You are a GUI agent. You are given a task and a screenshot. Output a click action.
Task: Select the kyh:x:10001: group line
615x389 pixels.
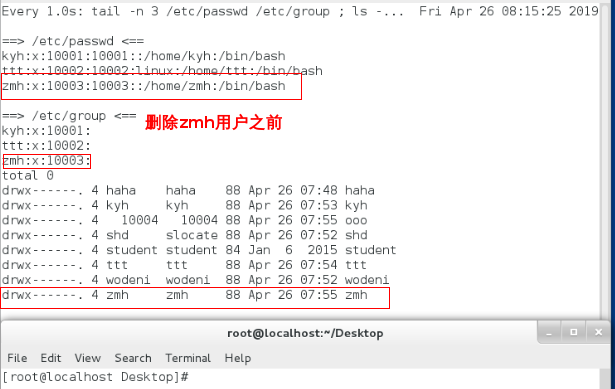tap(46, 131)
